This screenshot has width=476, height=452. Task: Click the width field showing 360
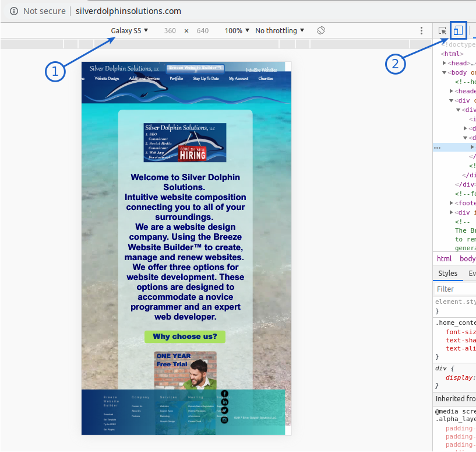170,31
